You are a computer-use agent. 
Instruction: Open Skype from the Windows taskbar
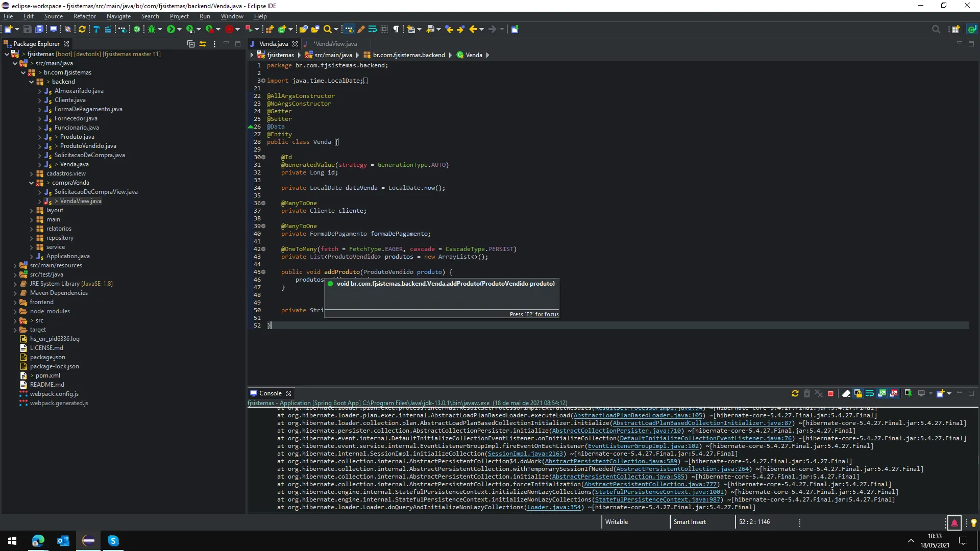coord(113,541)
